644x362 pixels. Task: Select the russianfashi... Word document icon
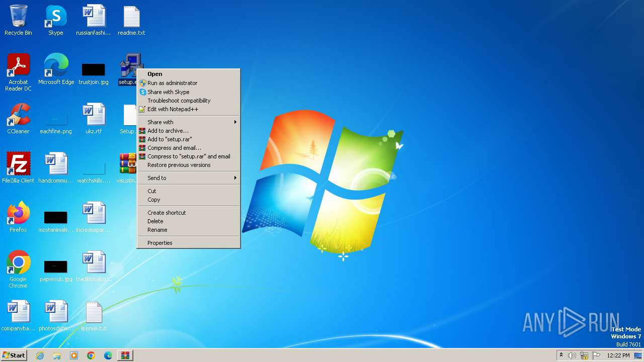[x=94, y=20]
